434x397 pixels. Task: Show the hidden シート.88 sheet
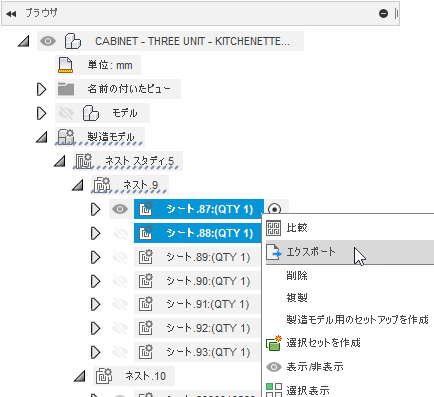(x=120, y=233)
